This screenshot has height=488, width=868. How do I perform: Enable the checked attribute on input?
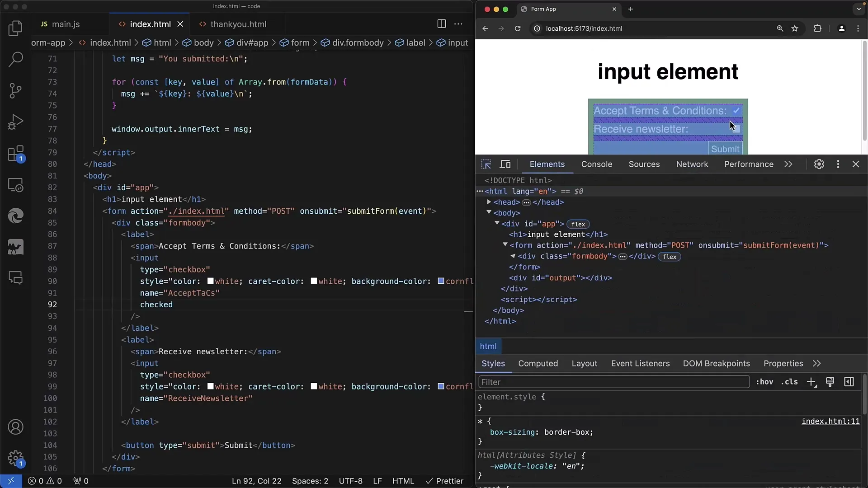[x=156, y=305]
